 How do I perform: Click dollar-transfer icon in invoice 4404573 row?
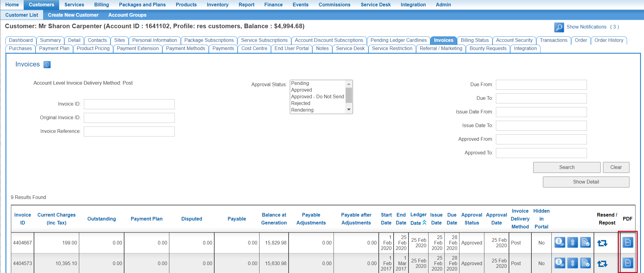[560, 263]
